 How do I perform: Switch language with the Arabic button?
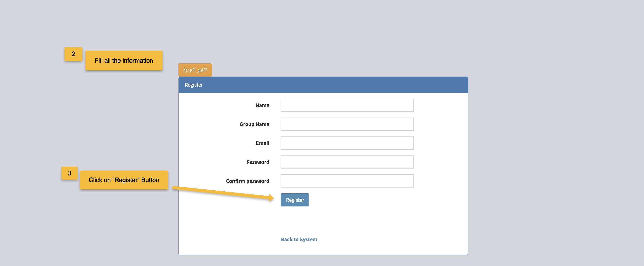(195, 70)
